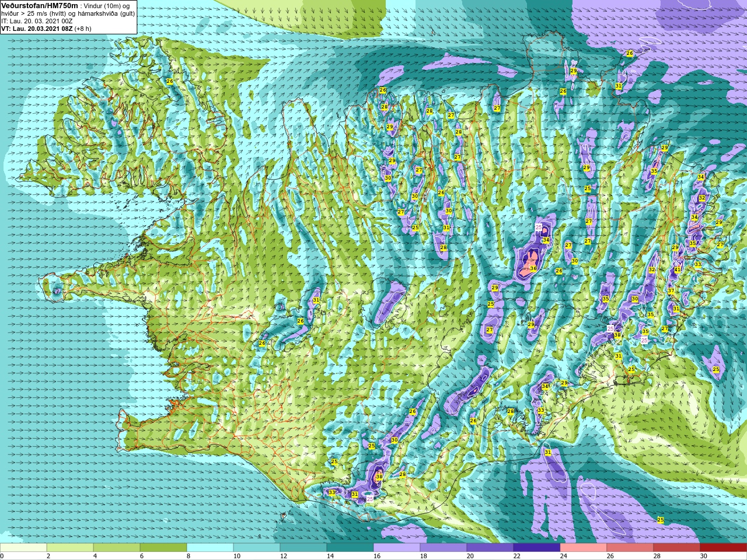Click the dark red above-30 m/s legend swatch
Screen dimensions: 747x560
click(x=724, y=548)
